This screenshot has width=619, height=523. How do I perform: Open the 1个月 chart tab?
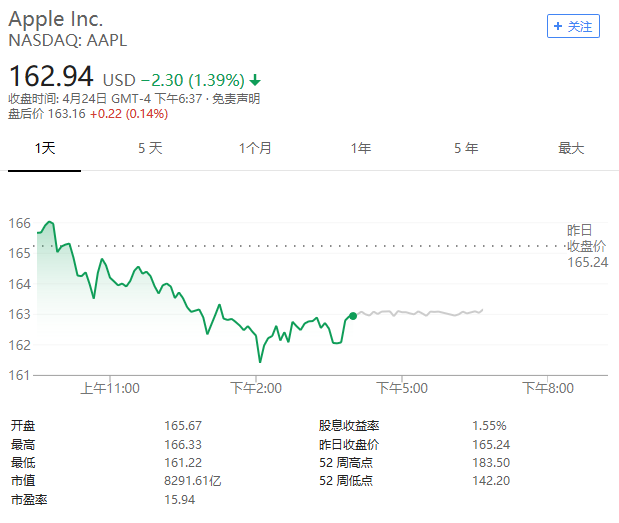click(255, 148)
